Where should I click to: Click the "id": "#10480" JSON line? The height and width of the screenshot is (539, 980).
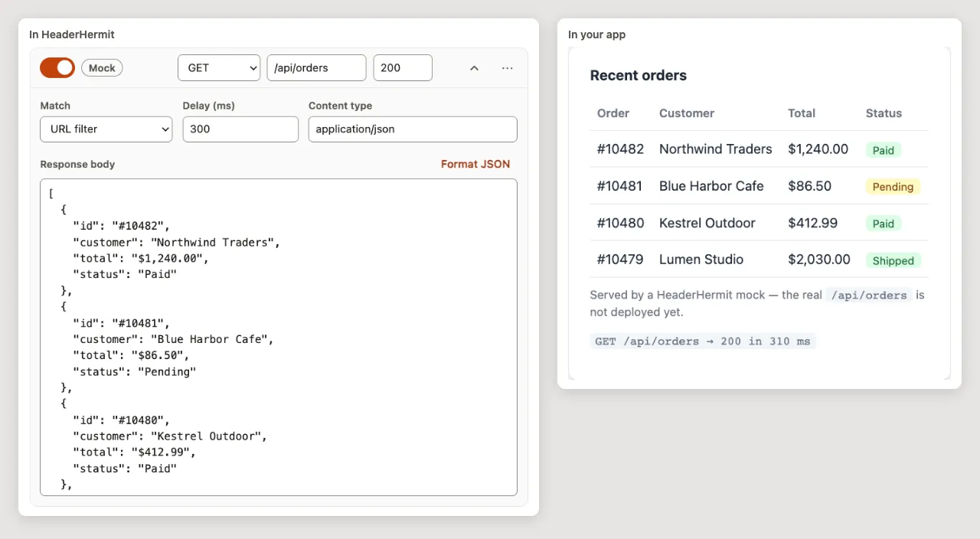[122, 420]
